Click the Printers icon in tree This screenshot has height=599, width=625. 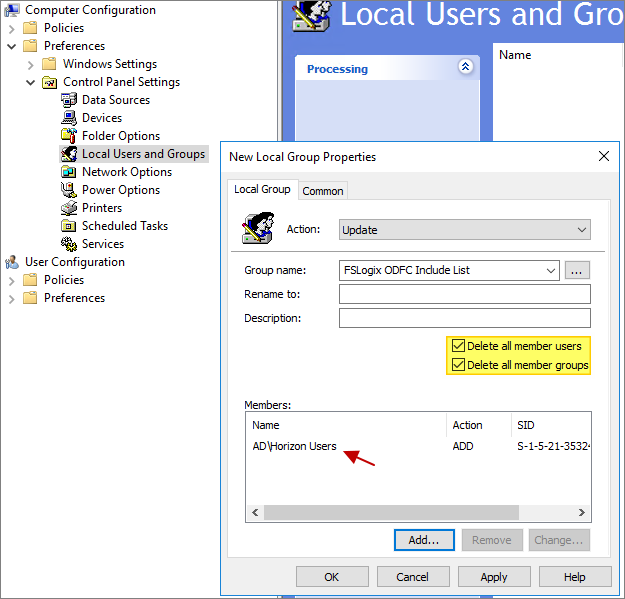tap(69, 208)
